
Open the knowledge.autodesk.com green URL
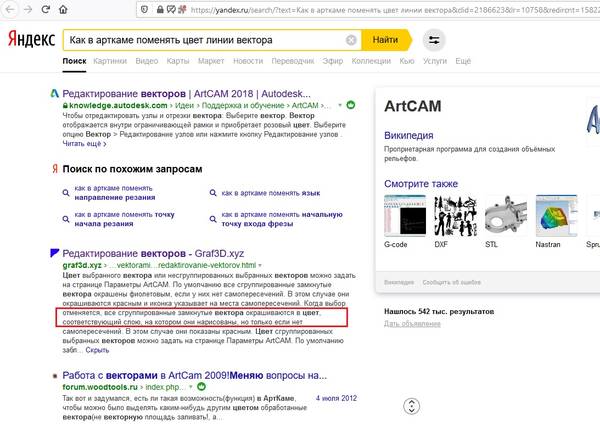[118, 105]
